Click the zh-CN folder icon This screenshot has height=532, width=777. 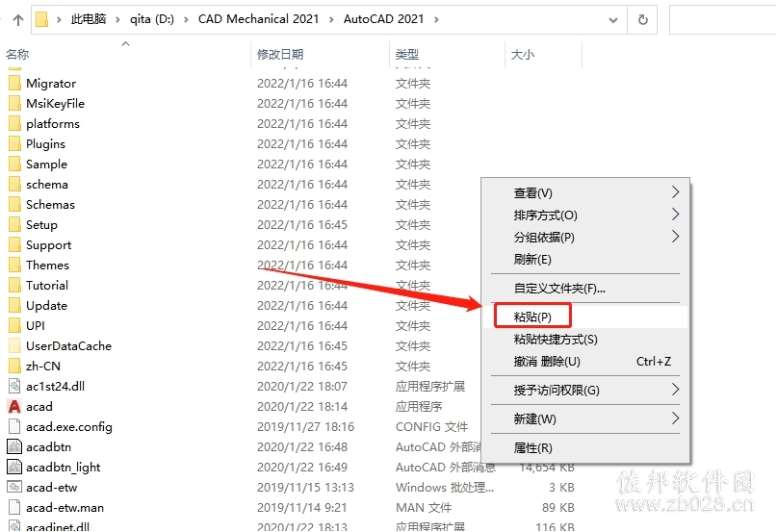coord(14,367)
